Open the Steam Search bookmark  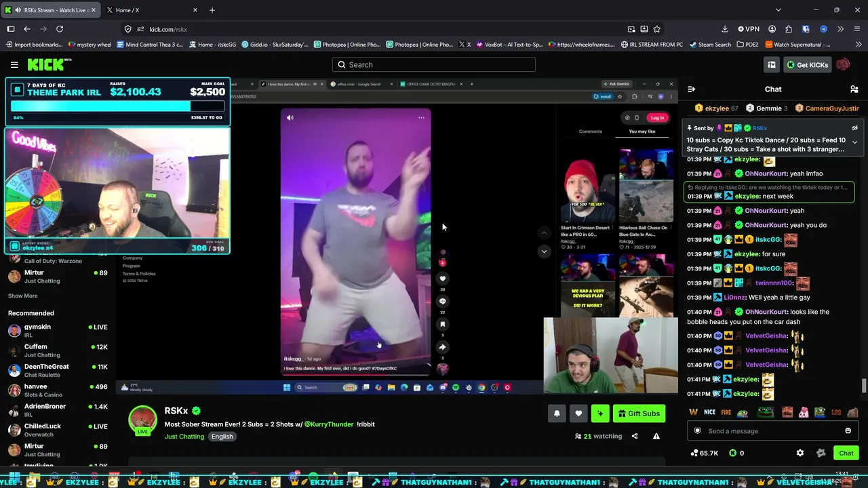710,45
